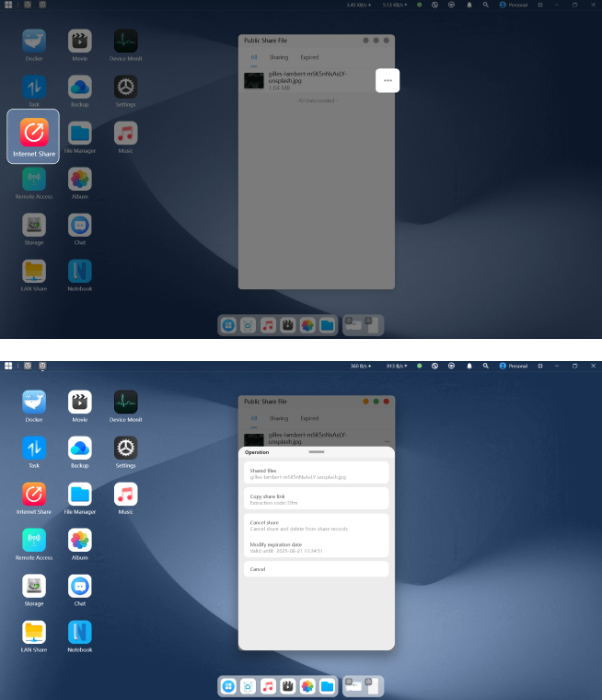Expand the Personal account menu
The height and width of the screenshot is (700, 602).
point(514,366)
